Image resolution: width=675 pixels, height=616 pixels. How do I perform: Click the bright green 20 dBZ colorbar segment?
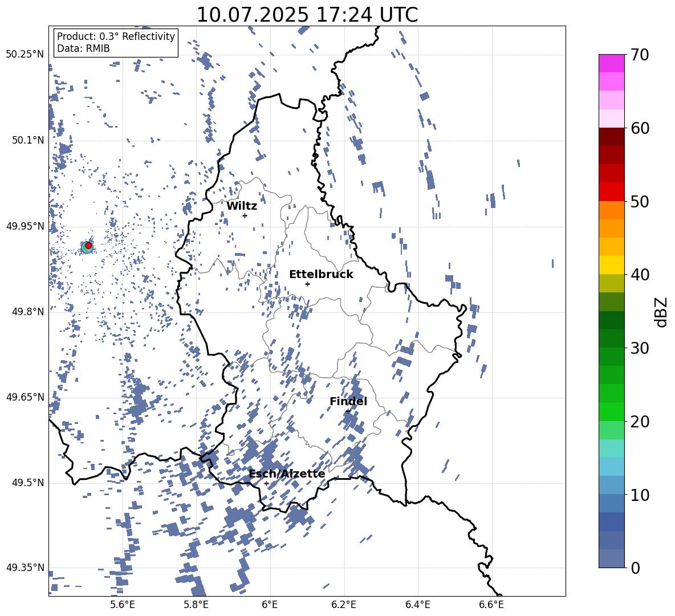(611, 411)
